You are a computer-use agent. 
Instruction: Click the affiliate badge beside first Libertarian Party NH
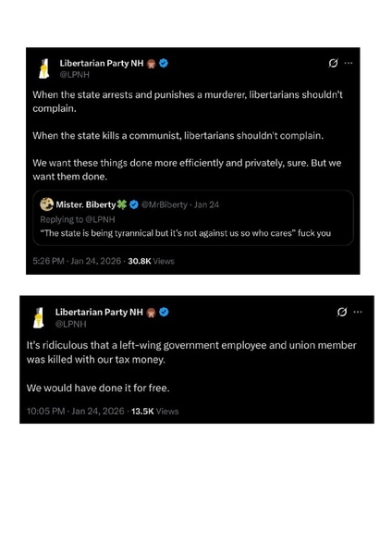[152, 64]
